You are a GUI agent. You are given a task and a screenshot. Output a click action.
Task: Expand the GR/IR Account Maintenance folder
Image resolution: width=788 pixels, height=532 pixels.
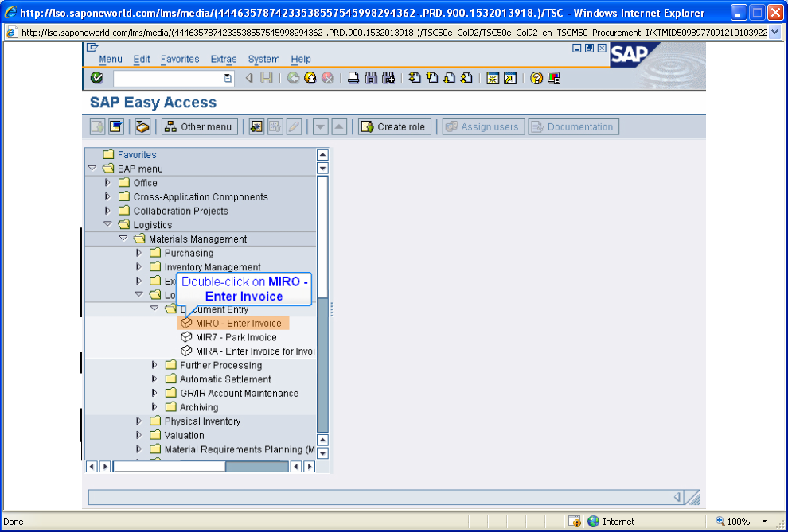154,393
